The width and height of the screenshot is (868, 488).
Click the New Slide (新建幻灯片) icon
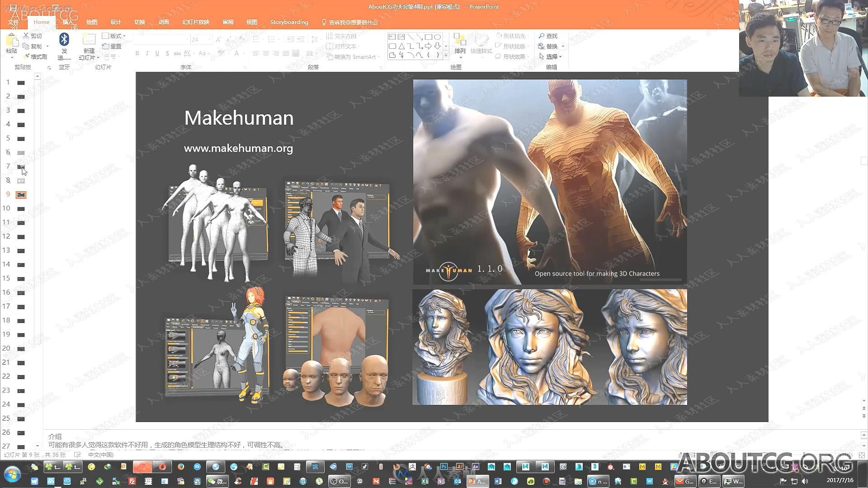pyautogui.click(x=89, y=40)
